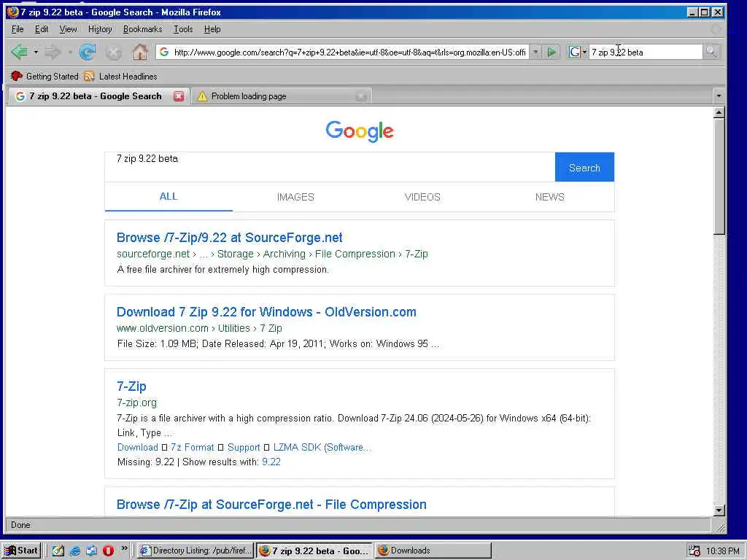This screenshot has height=560, width=747.
Task: Open the Edit menu
Action: tap(42, 29)
